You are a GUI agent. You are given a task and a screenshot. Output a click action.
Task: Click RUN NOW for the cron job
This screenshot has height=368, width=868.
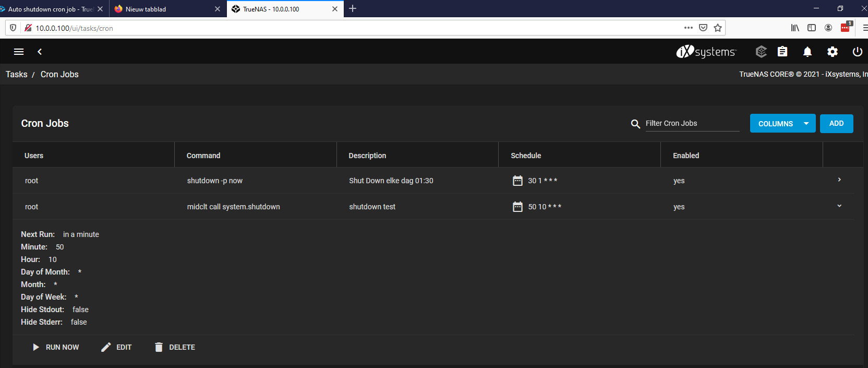(x=56, y=347)
